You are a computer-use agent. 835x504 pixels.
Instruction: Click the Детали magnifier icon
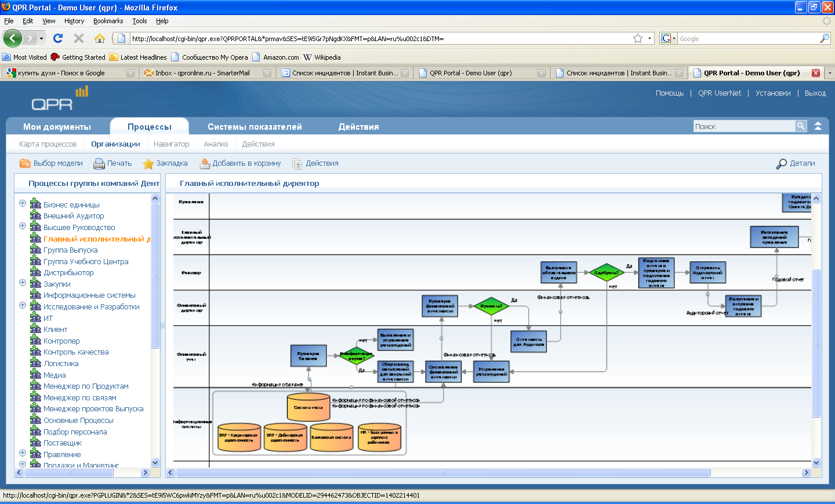(x=781, y=164)
